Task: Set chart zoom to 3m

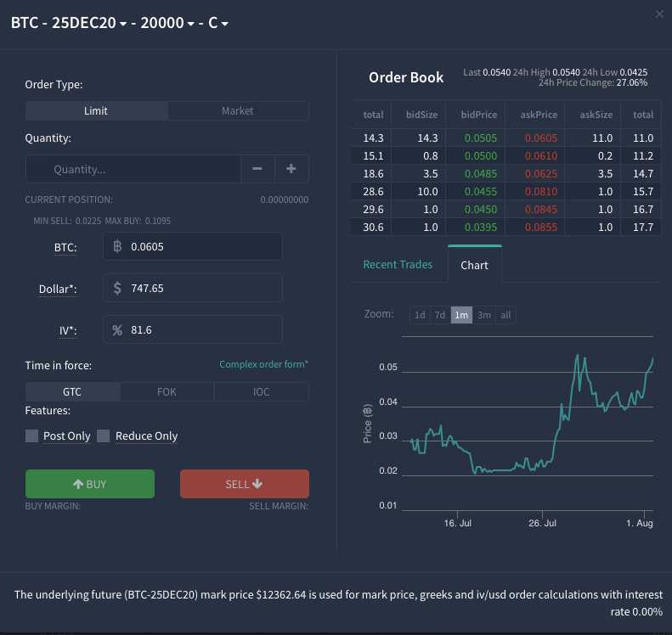Action: click(484, 315)
